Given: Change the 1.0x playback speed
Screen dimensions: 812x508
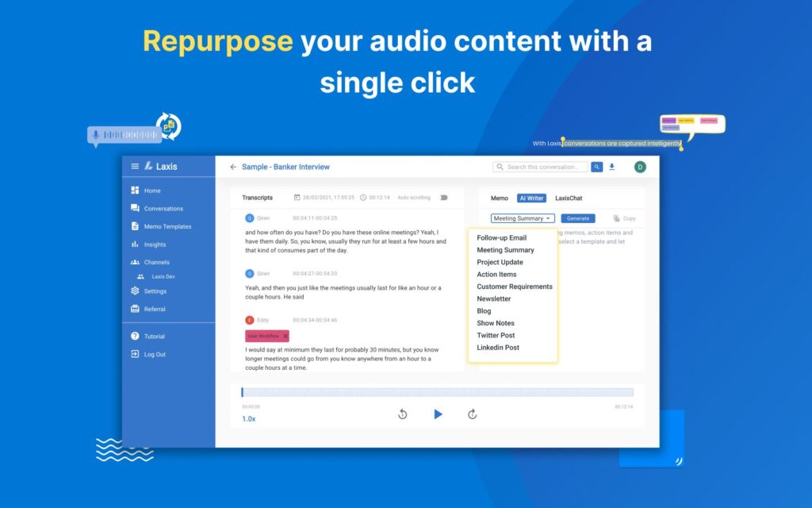Looking at the screenshot, I should [248, 419].
